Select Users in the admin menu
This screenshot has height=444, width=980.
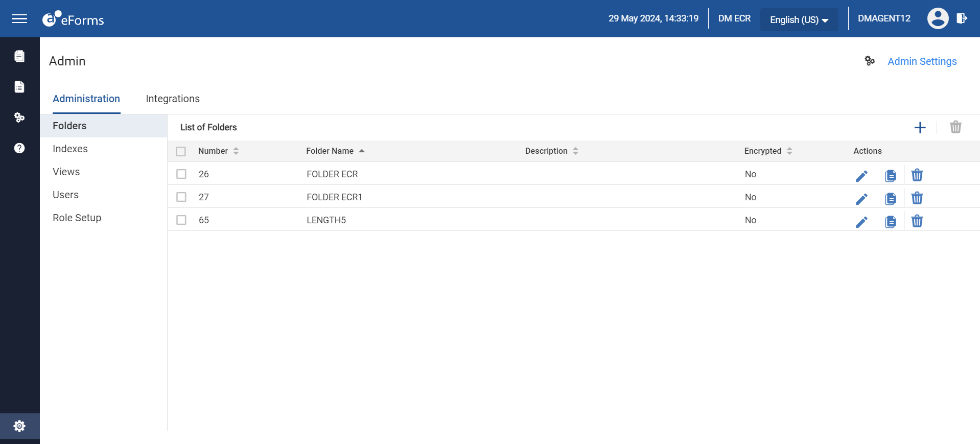104,195
